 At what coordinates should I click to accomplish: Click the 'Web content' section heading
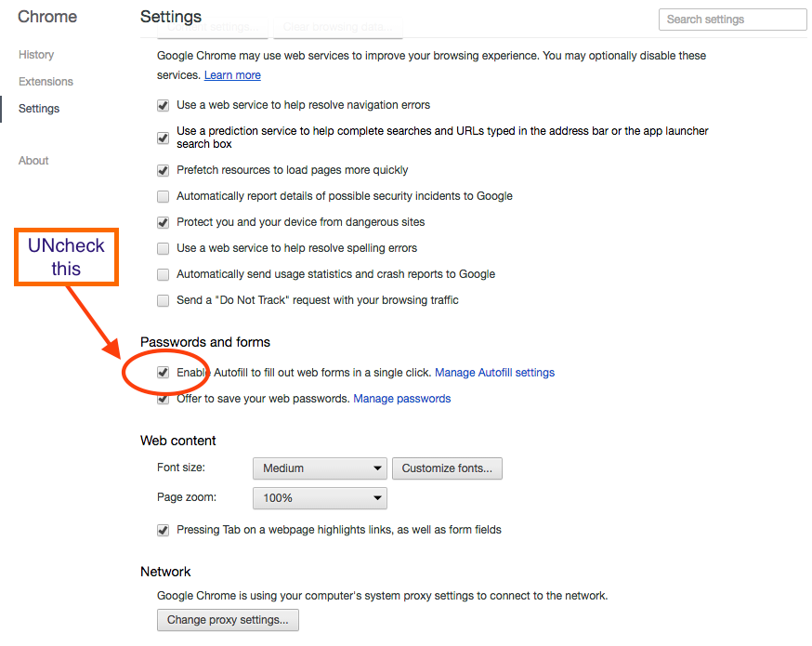coord(178,441)
